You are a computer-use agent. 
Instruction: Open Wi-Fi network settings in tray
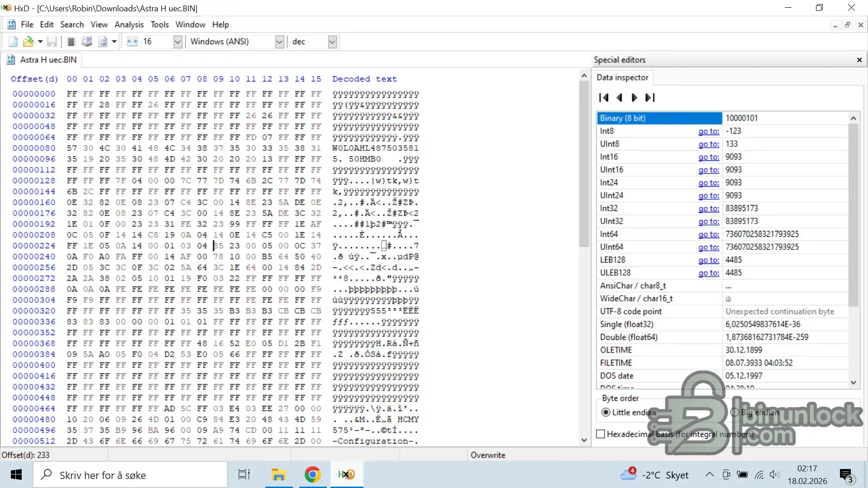point(759,475)
